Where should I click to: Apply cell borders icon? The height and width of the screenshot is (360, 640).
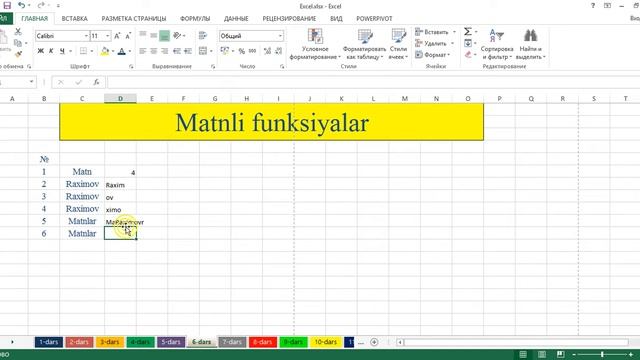pos(83,51)
